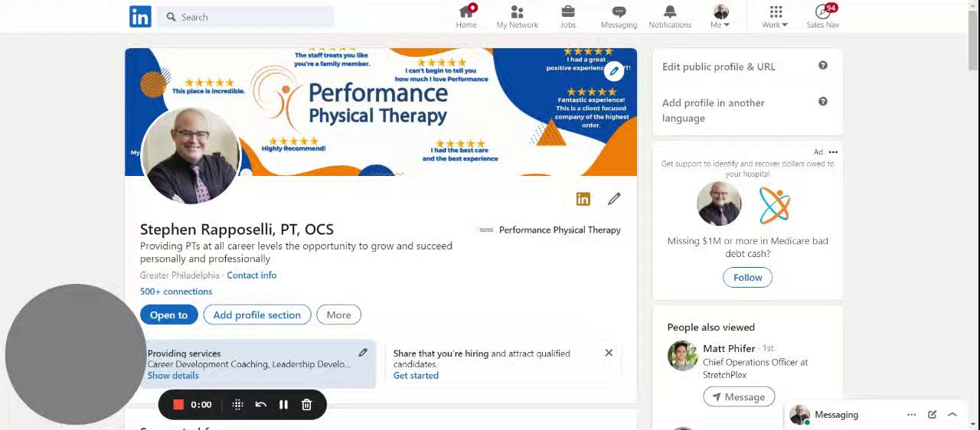Click ad headline Missing $1M Medicare text
The image size is (980, 430).
pyautogui.click(x=747, y=247)
